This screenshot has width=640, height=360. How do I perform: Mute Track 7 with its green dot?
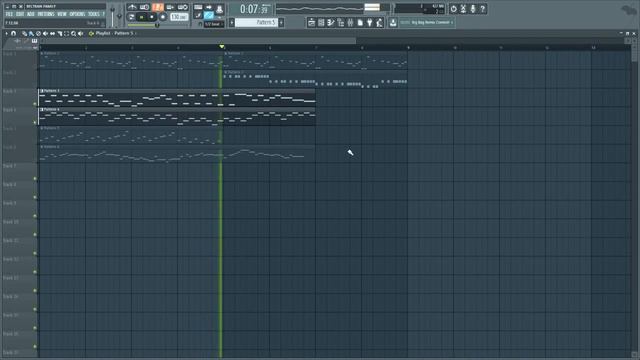[35, 178]
